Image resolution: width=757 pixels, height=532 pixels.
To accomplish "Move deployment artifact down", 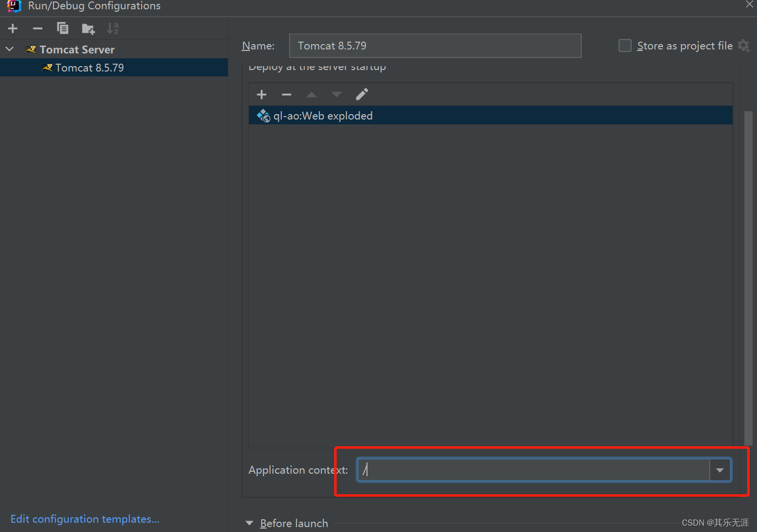I will click(x=337, y=95).
